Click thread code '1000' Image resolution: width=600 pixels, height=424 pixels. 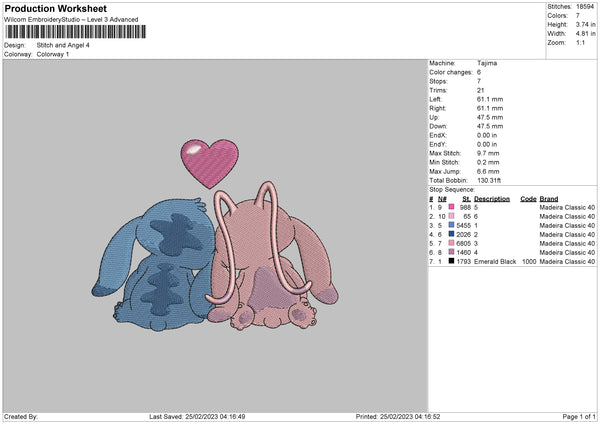pos(529,262)
